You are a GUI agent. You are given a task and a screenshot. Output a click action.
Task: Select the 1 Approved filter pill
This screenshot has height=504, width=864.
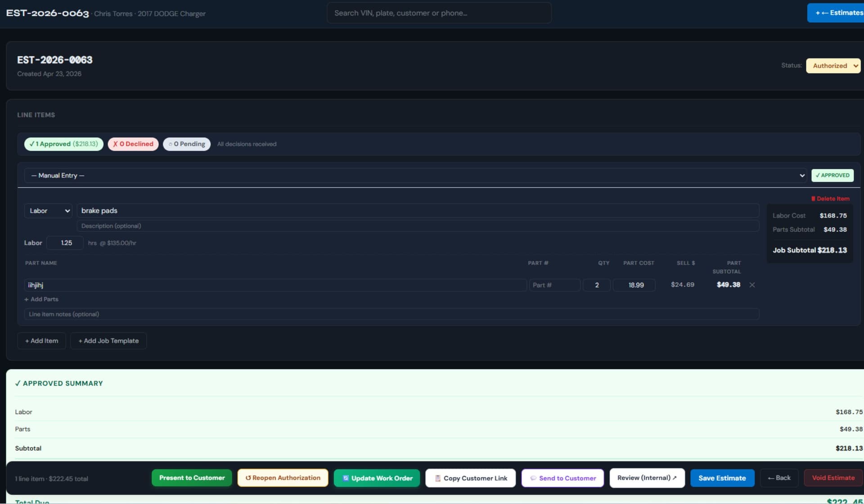click(x=64, y=144)
